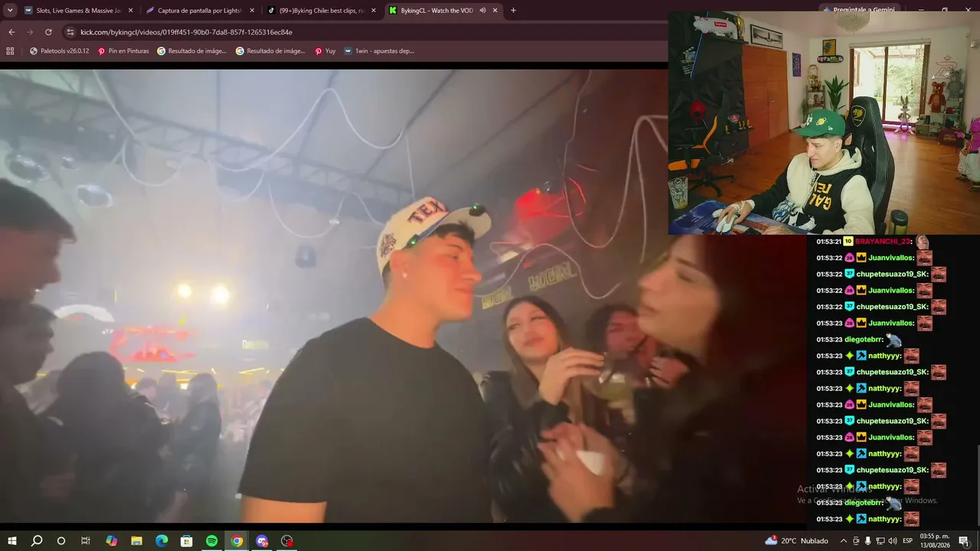Go forward to the next page
Viewport: 980px width, 551px height.
[30, 32]
